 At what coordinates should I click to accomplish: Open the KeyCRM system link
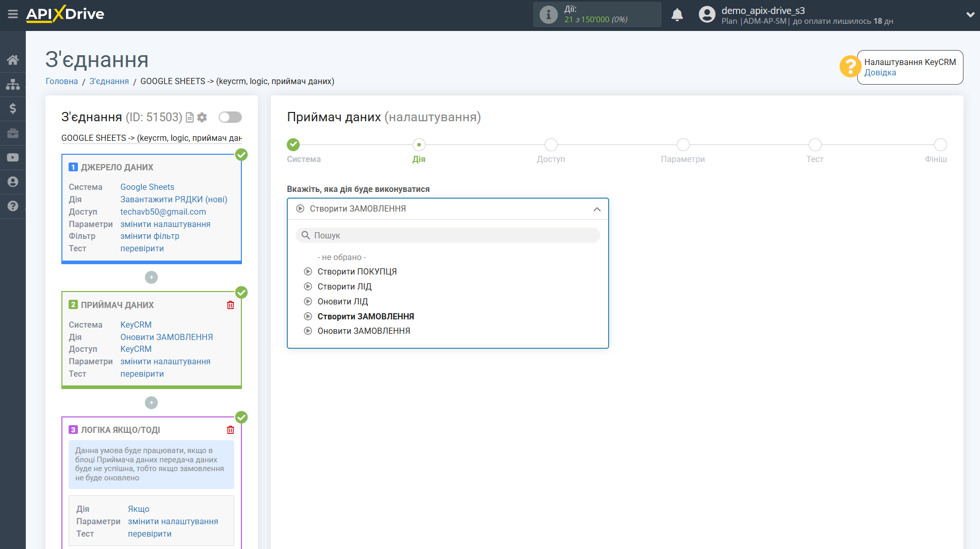(x=136, y=325)
